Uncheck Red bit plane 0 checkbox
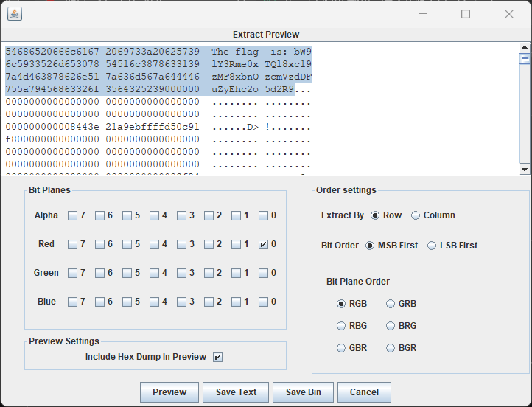Image resolution: width=532 pixels, height=407 pixels. (x=263, y=244)
